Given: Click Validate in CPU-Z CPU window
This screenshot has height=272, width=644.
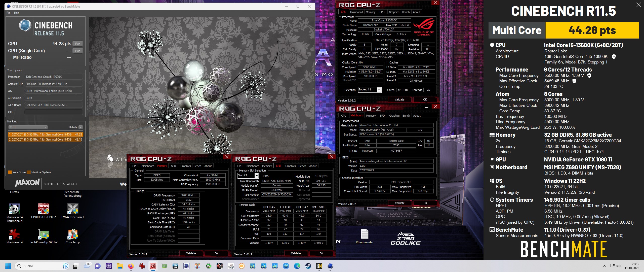Looking at the screenshot, I should point(399,99).
